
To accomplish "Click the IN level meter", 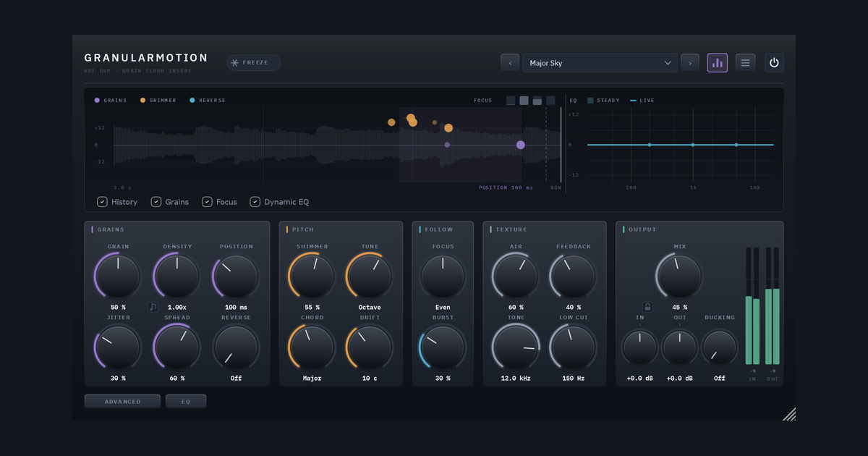I will [752, 305].
